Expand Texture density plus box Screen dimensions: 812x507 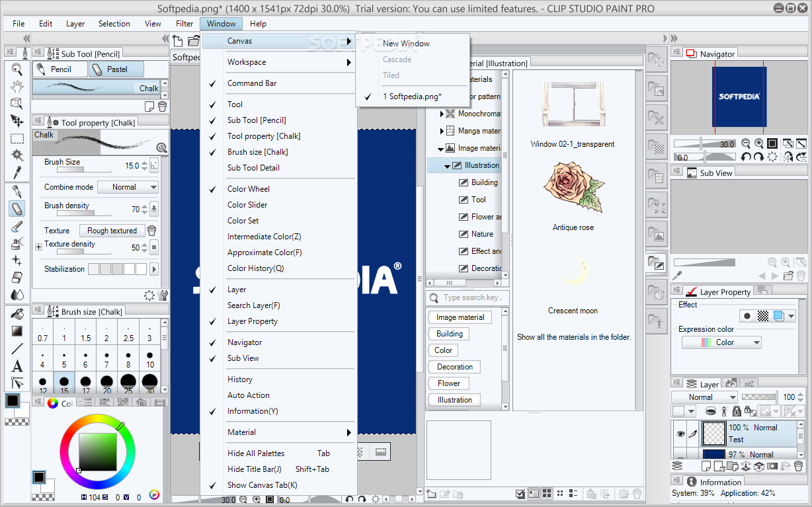38,247
